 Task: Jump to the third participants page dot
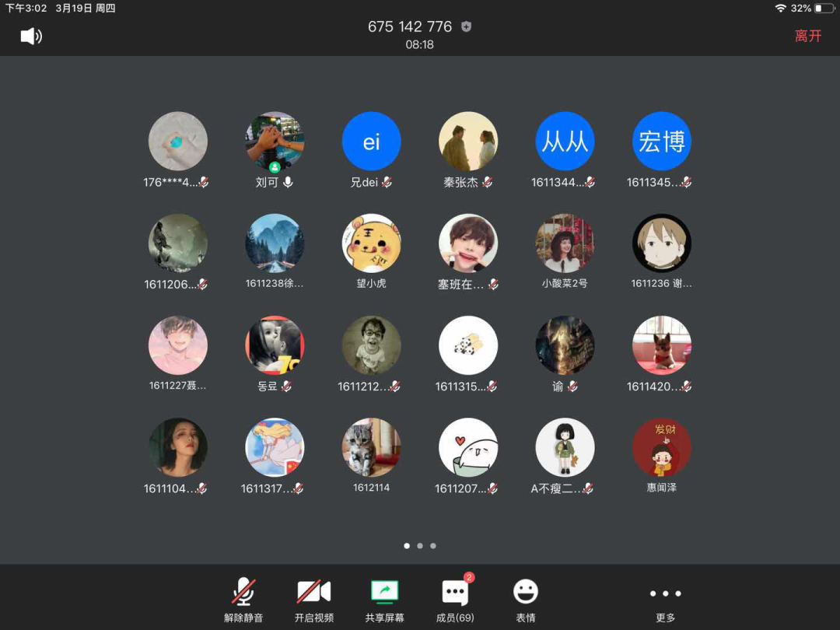coord(433,546)
